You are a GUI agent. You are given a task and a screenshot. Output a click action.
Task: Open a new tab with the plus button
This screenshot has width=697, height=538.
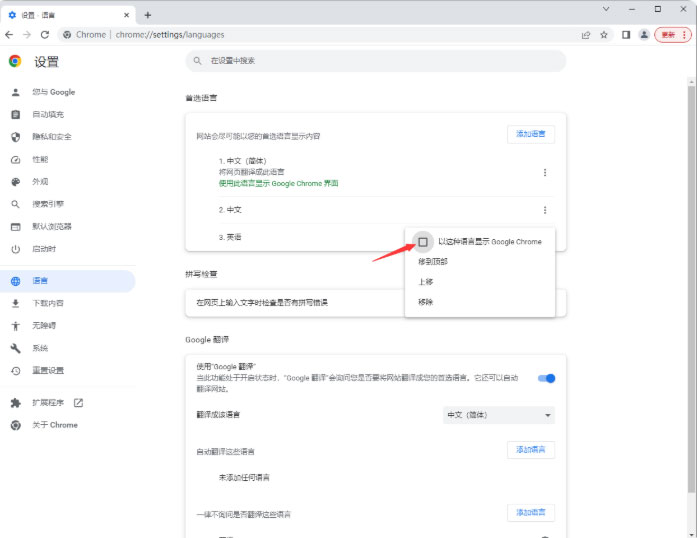pyautogui.click(x=148, y=15)
